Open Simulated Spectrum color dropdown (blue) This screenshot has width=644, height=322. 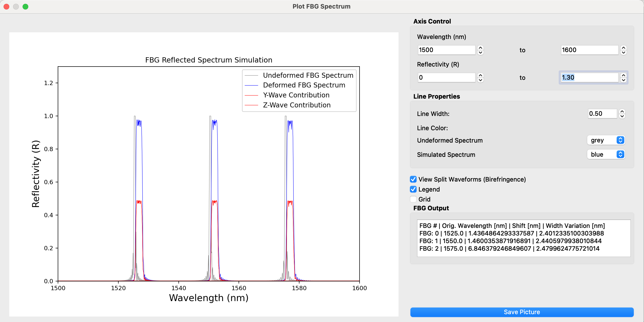[x=606, y=154]
